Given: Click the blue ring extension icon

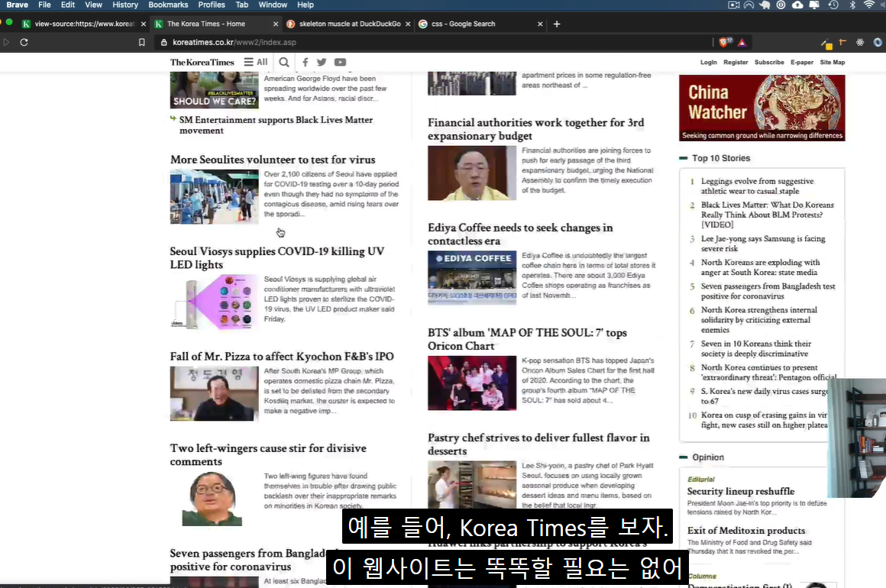Looking at the screenshot, I should point(878,42).
